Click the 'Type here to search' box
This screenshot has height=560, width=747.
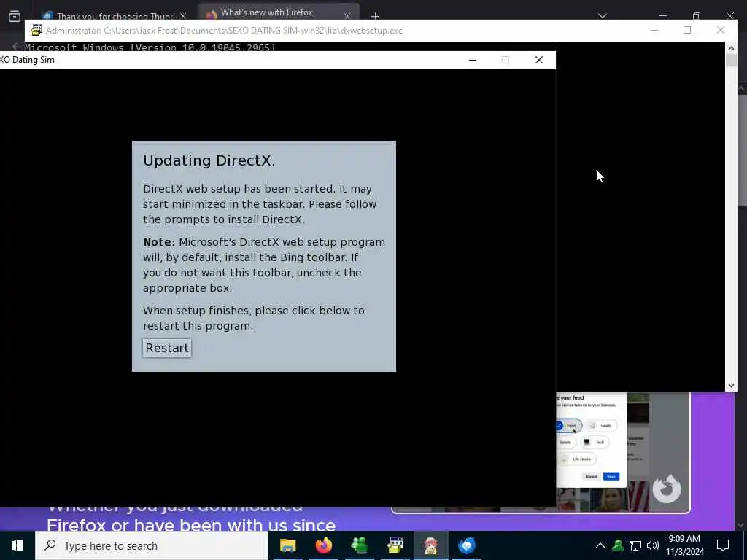[x=152, y=545]
